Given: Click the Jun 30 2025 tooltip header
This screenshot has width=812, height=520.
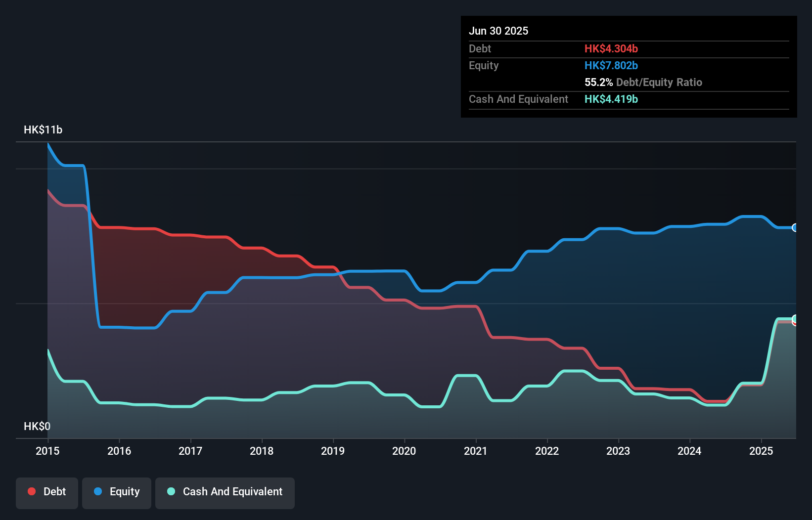Looking at the screenshot, I should (x=498, y=30).
